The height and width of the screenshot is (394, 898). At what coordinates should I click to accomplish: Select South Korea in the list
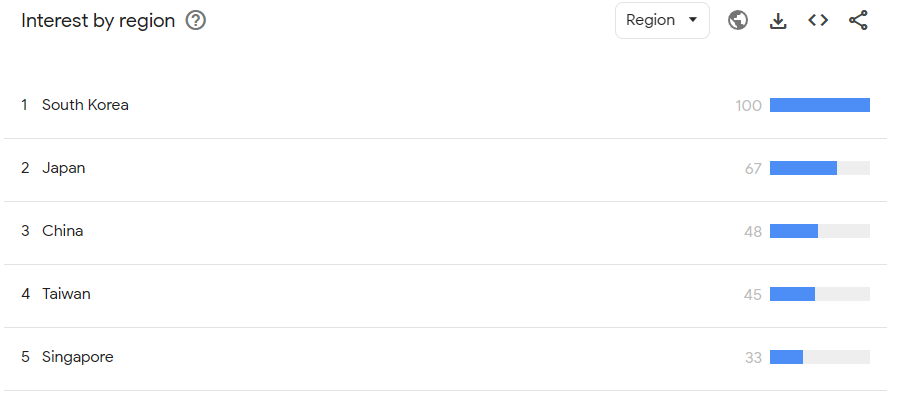(x=85, y=105)
